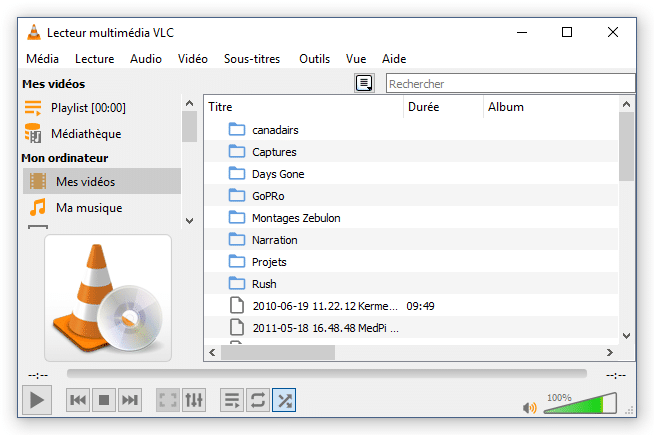Skip to next media track
The image size is (654, 435).
click(x=130, y=400)
